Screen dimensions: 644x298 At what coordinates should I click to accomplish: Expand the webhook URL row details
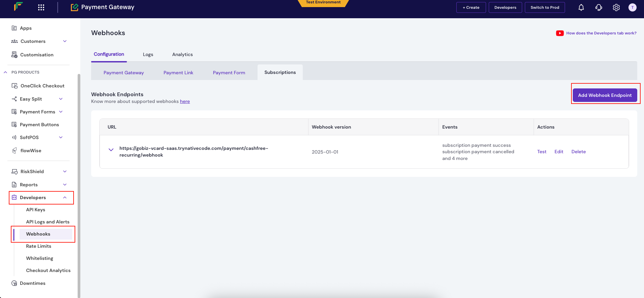(111, 150)
